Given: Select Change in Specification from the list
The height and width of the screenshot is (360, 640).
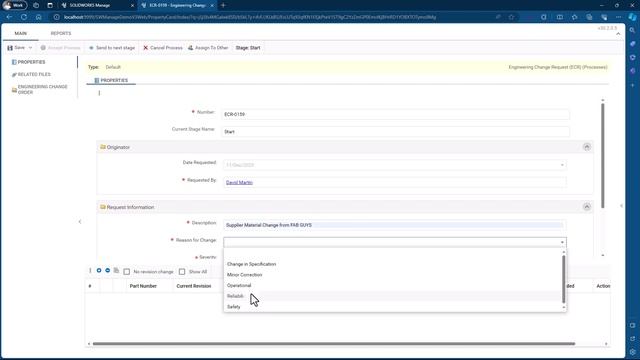Looking at the screenshot, I should pos(251,264).
